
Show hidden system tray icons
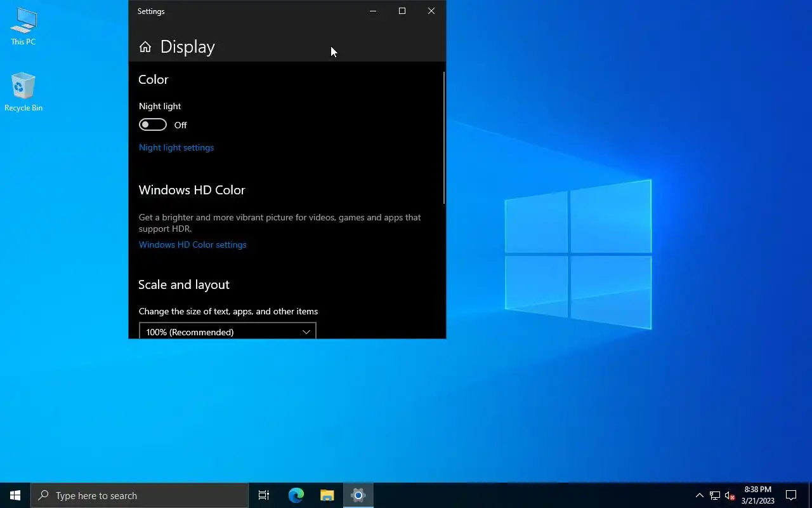(x=700, y=495)
